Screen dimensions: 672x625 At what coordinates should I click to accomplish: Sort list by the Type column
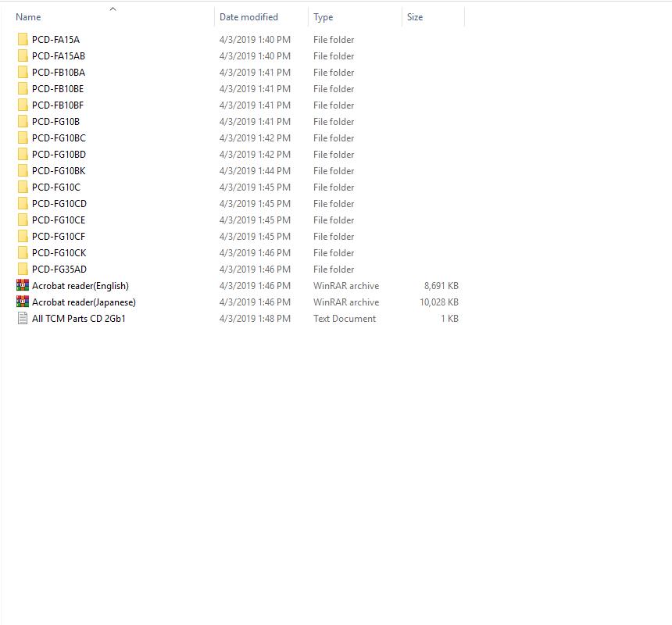point(323,17)
